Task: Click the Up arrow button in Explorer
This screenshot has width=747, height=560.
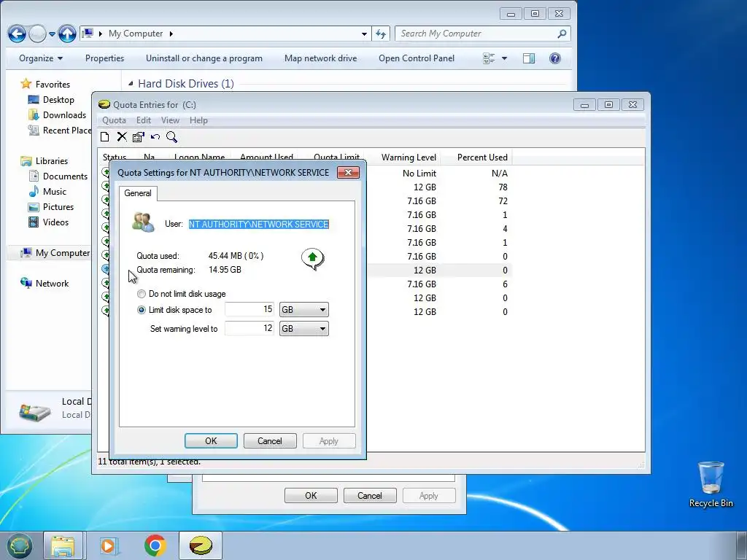Action: tap(67, 34)
